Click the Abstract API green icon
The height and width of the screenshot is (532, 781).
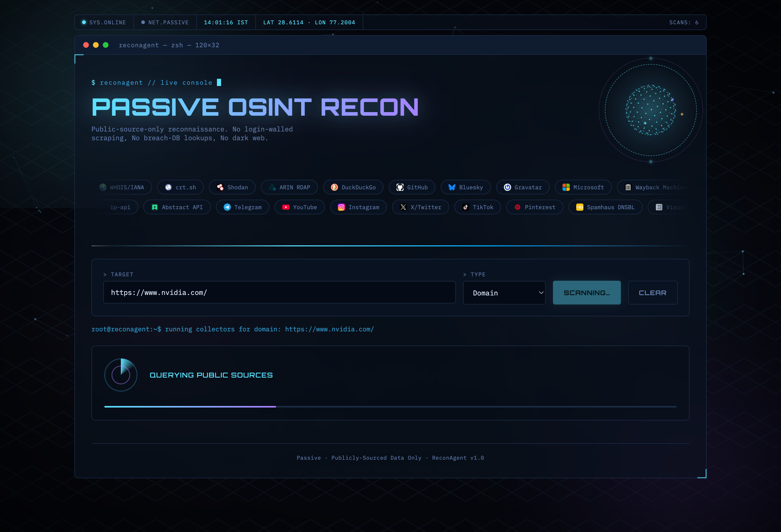click(x=155, y=207)
